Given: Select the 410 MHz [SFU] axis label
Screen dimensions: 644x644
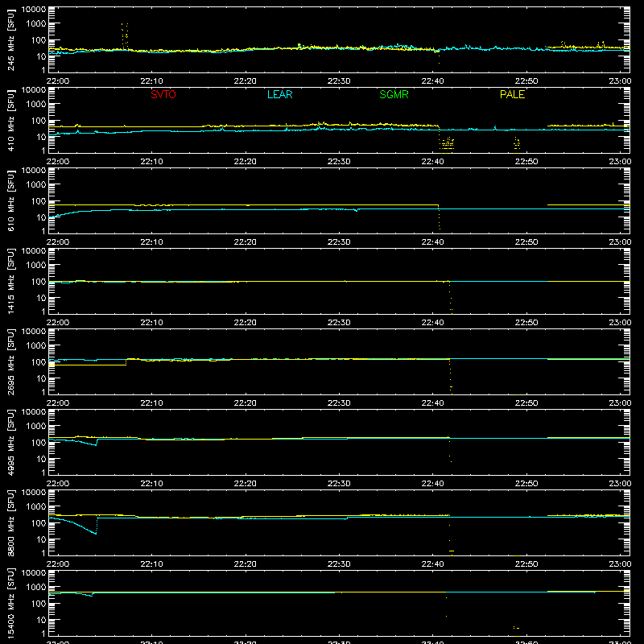Looking at the screenshot, I should pos(10,120).
